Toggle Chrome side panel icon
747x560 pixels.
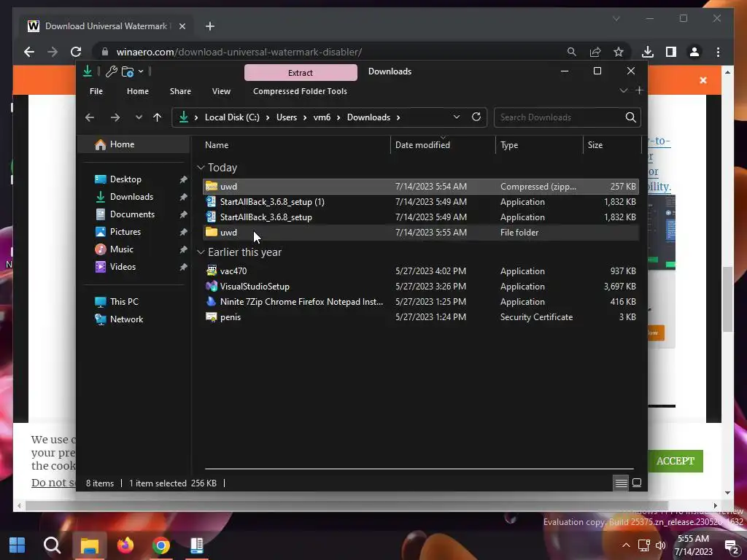(671, 52)
